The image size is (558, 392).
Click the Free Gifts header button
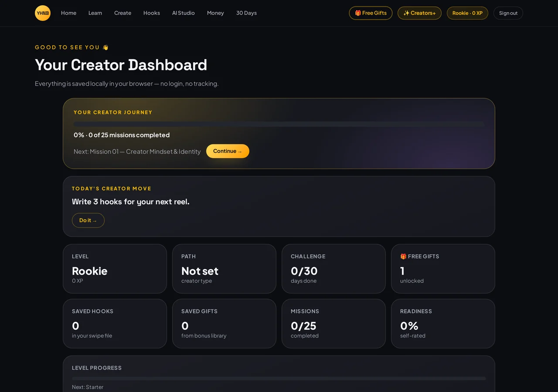(371, 13)
